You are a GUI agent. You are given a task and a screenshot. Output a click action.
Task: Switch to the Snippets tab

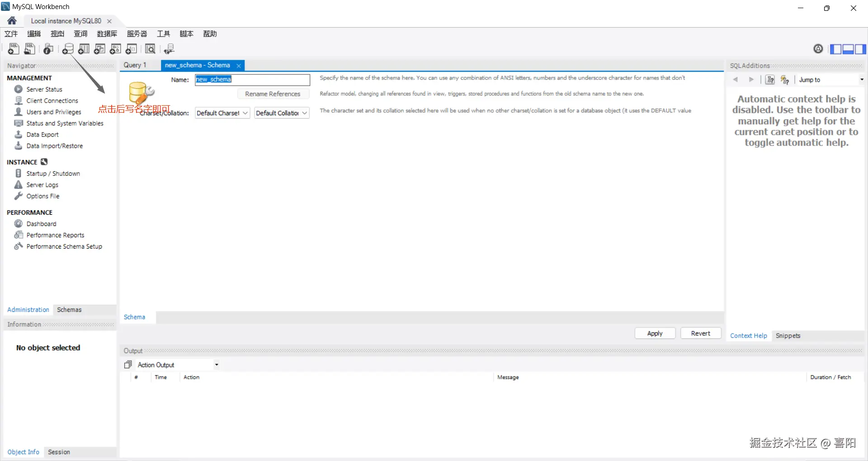[788, 335]
